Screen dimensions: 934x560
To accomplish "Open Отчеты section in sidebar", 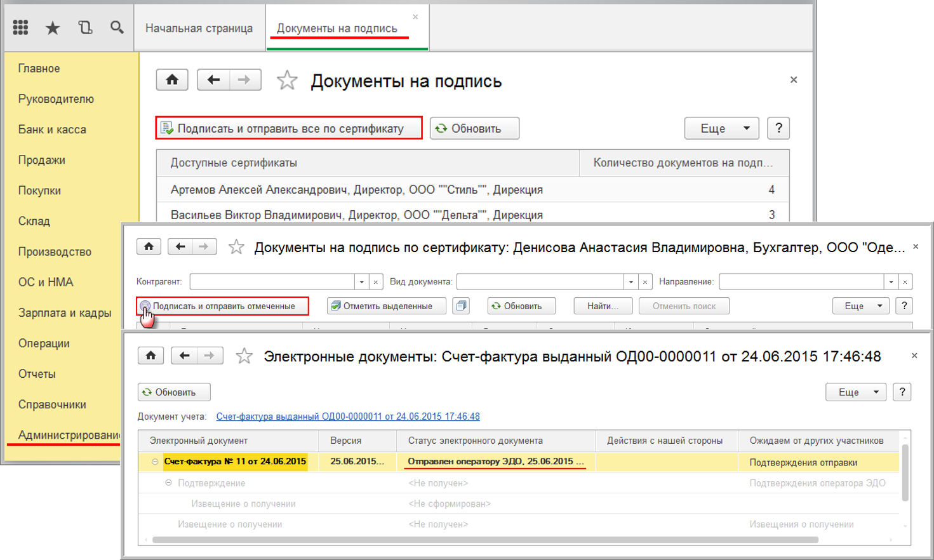I will click(37, 374).
